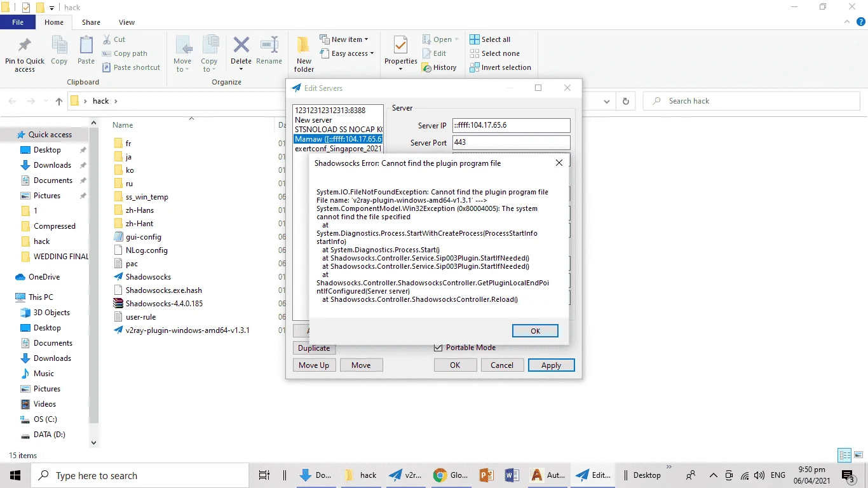The image size is (868, 488).
Task: Open address bar history dropdown
Action: pos(608,101)
